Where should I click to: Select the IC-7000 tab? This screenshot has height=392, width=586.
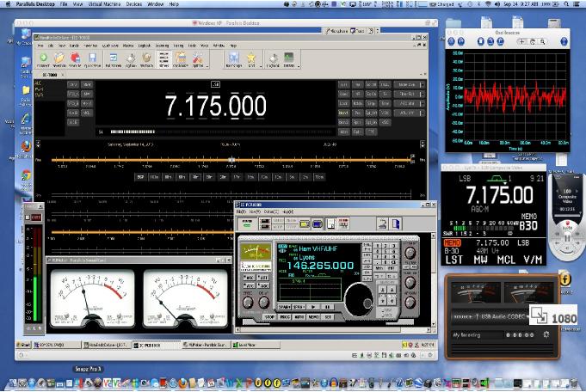click(x=50, y=75)
